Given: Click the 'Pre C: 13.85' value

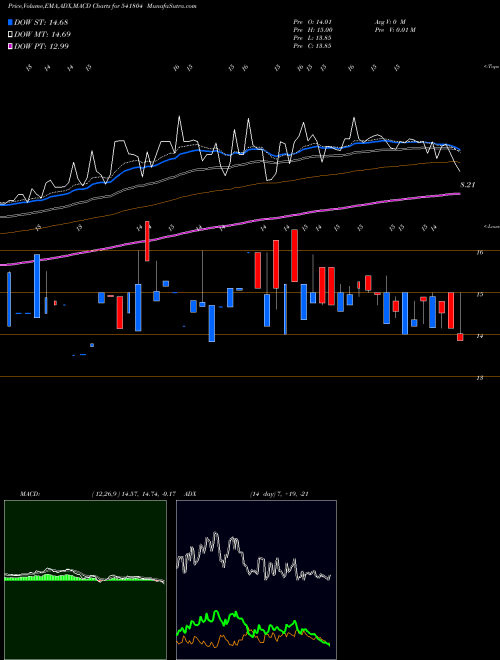Looking at the screenshot, I should pyautogui.click(x=312, y=46).
